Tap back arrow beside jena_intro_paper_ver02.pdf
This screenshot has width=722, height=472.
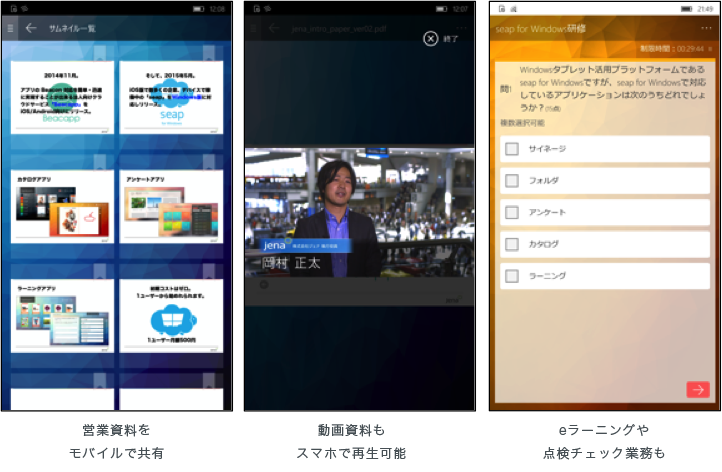pyautogui.click(x=274, y=29)
